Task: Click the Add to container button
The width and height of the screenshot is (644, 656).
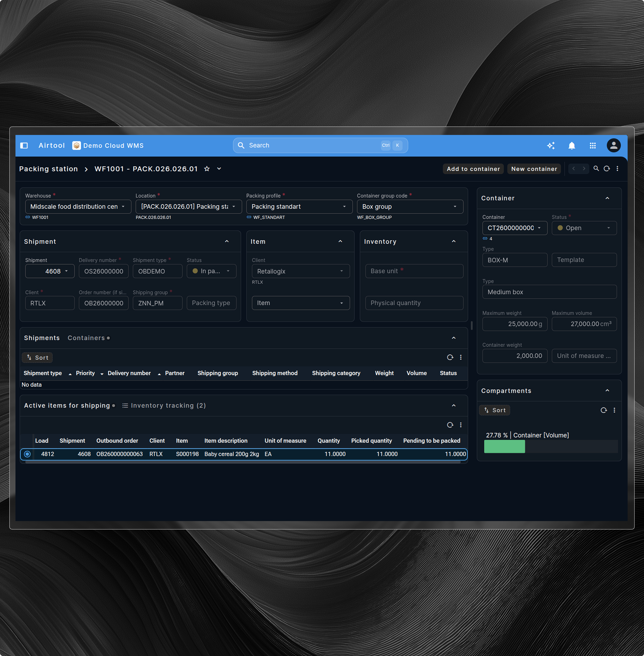Action: tap(473, 169)
